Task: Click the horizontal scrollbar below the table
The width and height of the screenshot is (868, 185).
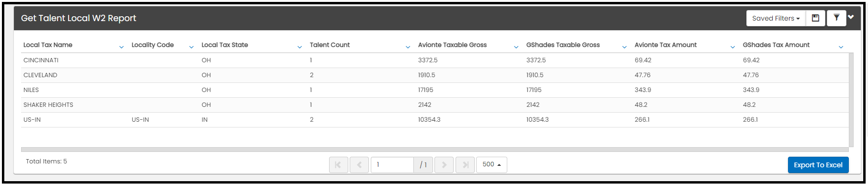Action: point(434,150)
